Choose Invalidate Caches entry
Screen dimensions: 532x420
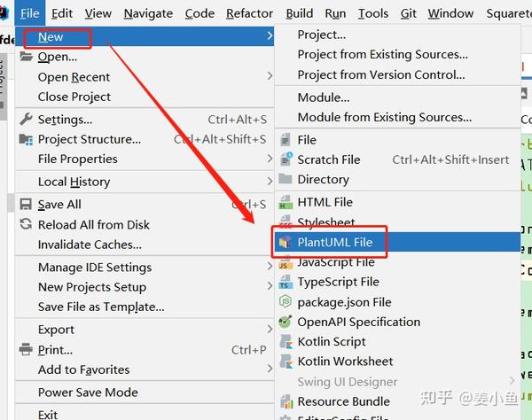click(90, 245)
